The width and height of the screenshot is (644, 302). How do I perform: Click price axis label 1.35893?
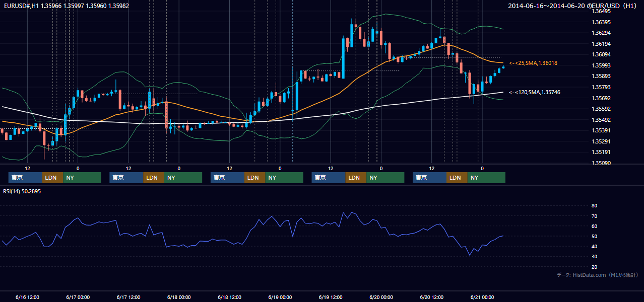pyautogui.click(x=601, y=76)
